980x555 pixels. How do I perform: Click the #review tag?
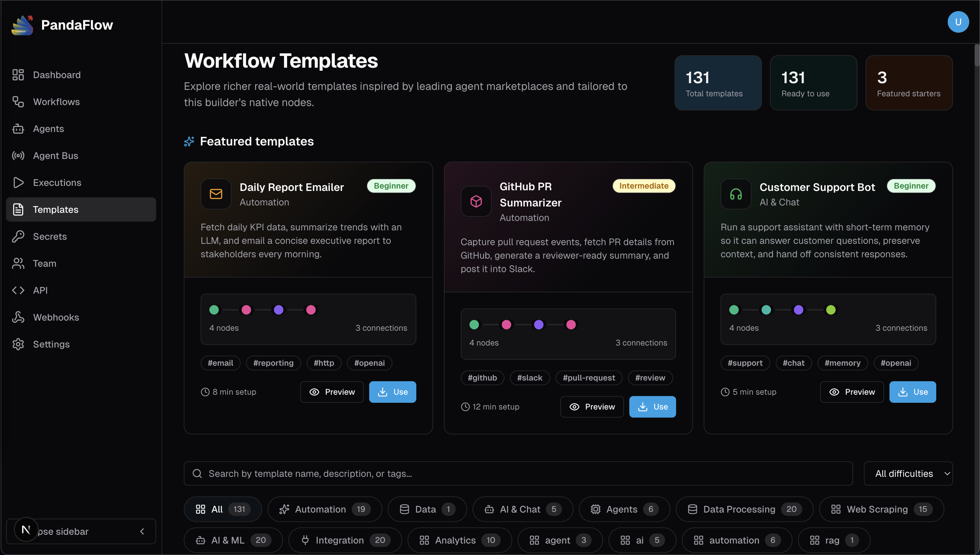click(650, 378)
